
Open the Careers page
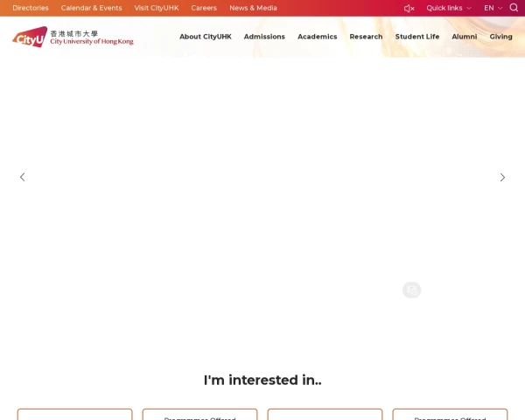[204, 8]
